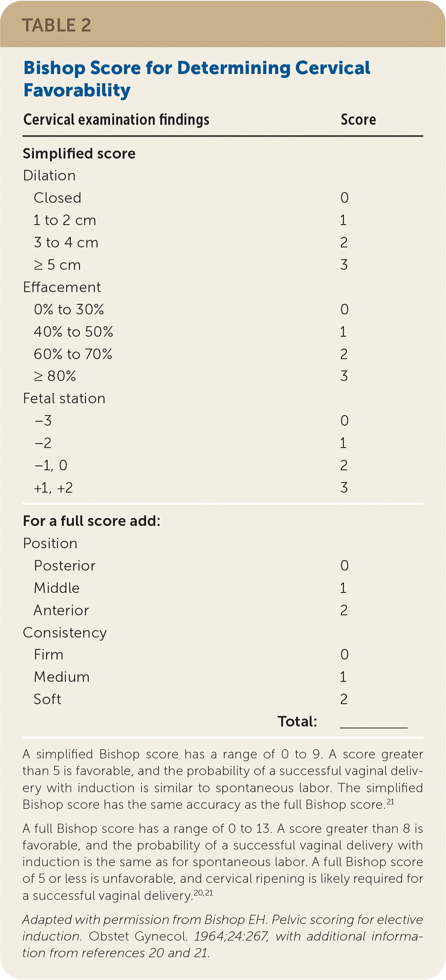Select the 60% to 70% effacement row
446x980 pixels.
click(x=73, y=354)
